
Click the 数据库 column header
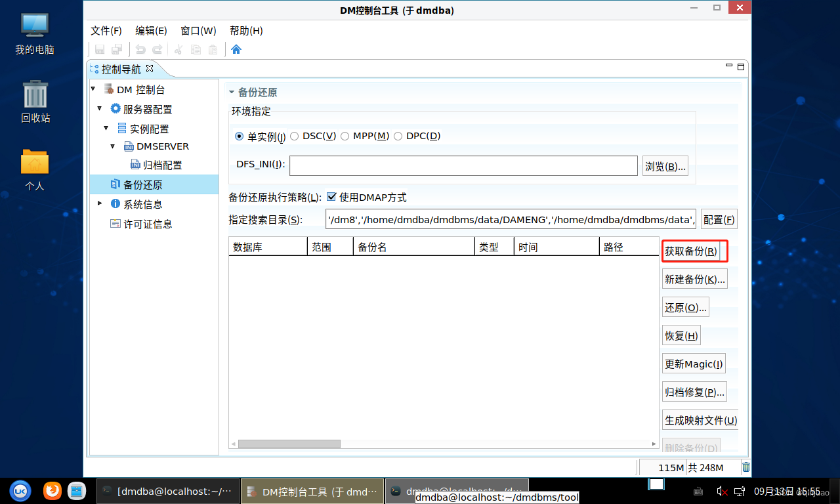[268, 247]
